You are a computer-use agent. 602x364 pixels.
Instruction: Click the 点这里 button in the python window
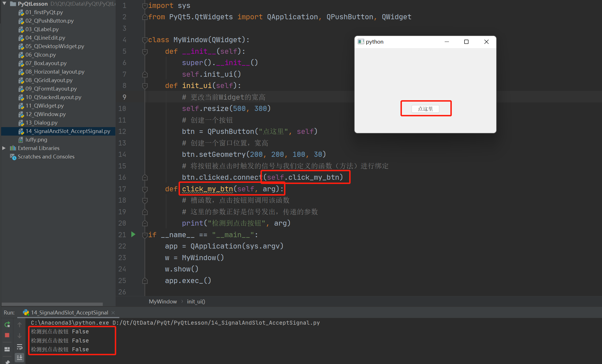point(425,109)
